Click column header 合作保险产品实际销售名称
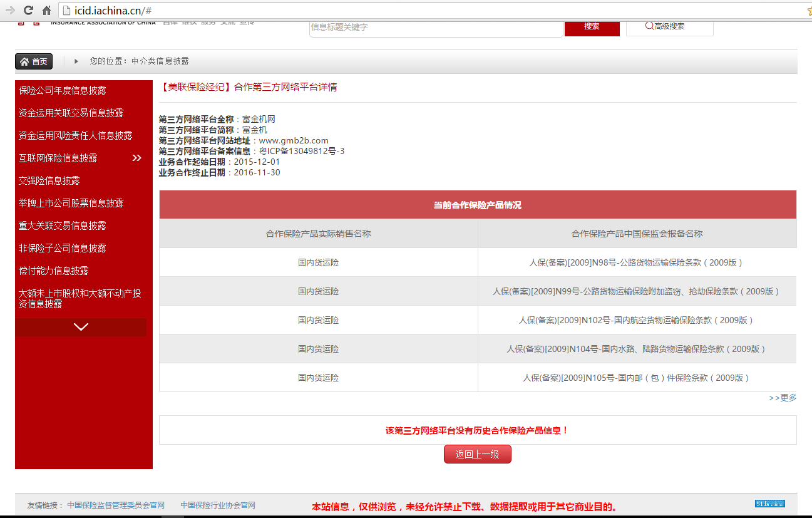The height and width of the screenshot is (518, 812). pyautogui.click(x=319, y=234)
